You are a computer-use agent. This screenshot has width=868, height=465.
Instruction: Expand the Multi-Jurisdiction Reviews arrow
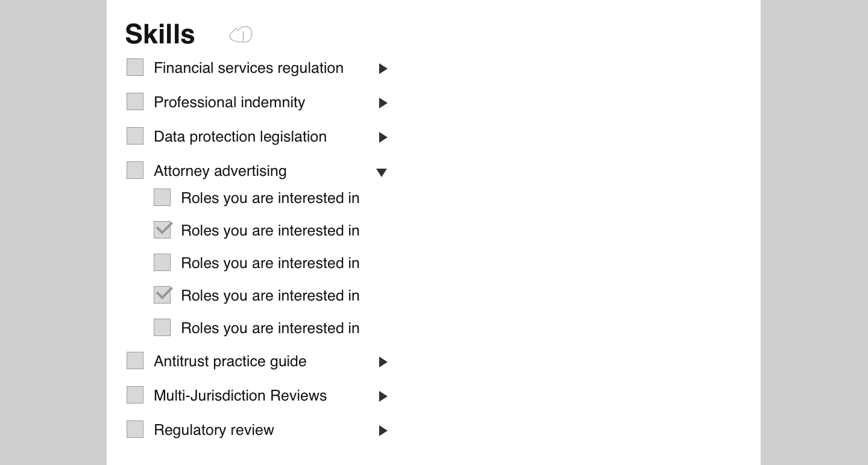pos(383,396)
